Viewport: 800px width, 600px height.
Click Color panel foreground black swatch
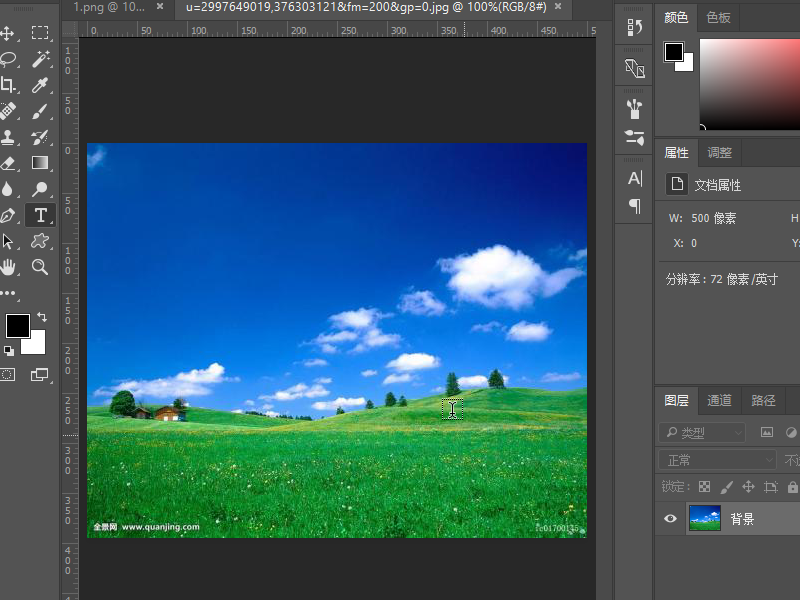[673, 52]
